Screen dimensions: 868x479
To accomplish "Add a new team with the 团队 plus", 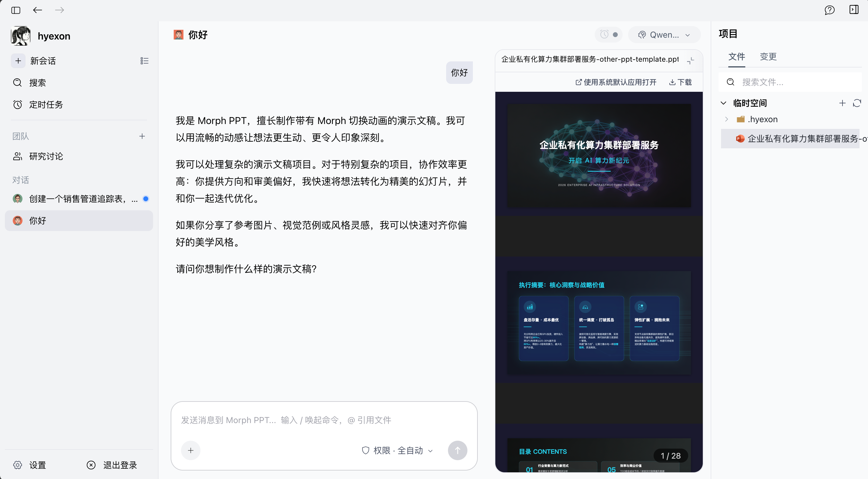I will (142, 136).
